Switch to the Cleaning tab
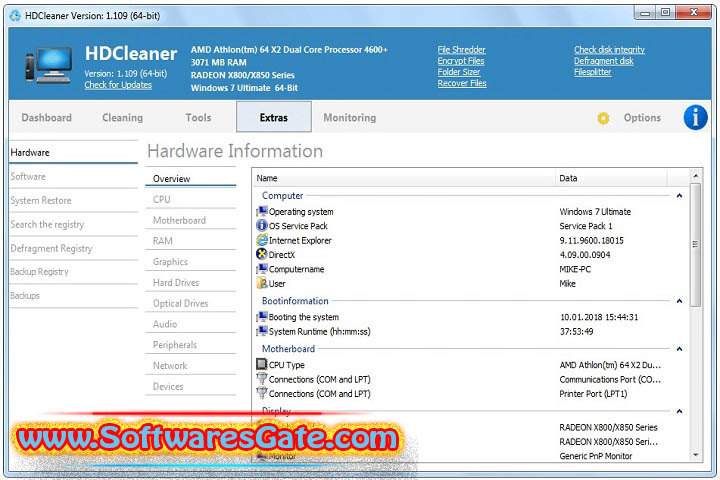 tap(123, 118)
